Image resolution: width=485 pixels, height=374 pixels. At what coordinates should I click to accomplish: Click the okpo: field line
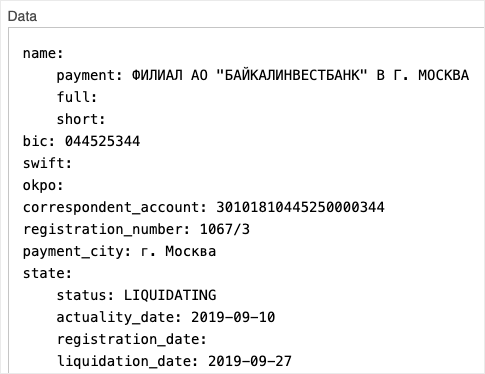pos(43,185)
